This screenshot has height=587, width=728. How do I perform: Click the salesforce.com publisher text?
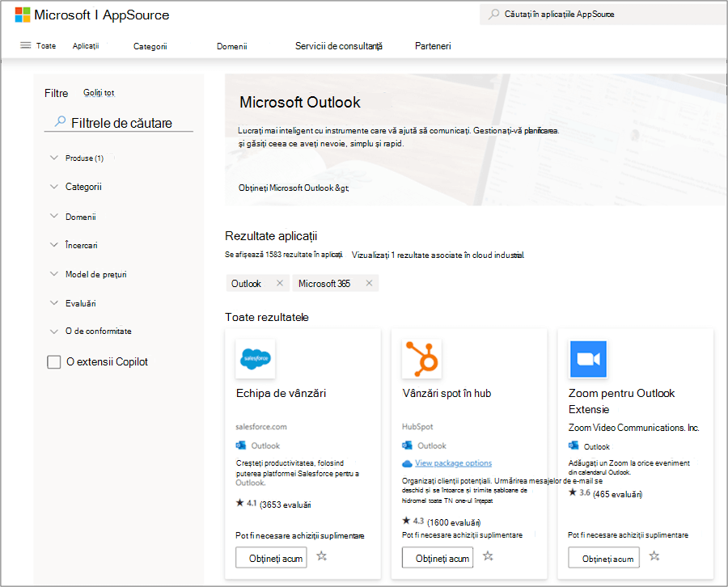click(x=261, y=427)
